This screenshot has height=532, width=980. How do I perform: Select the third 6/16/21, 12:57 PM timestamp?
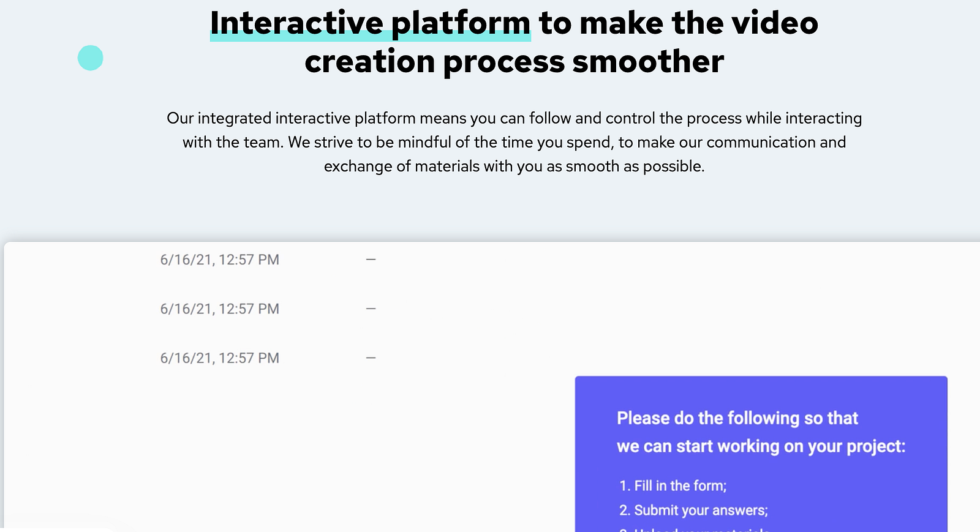point(219,358)
